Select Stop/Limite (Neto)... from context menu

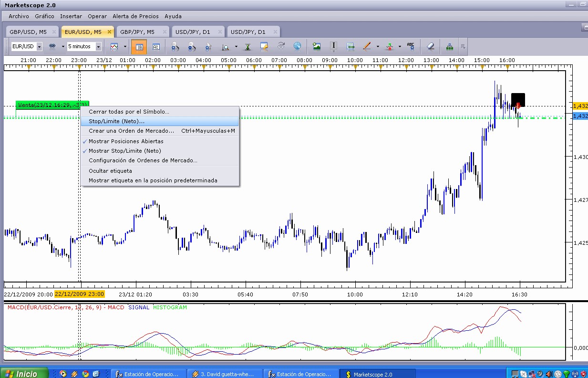tap(116, 121)
